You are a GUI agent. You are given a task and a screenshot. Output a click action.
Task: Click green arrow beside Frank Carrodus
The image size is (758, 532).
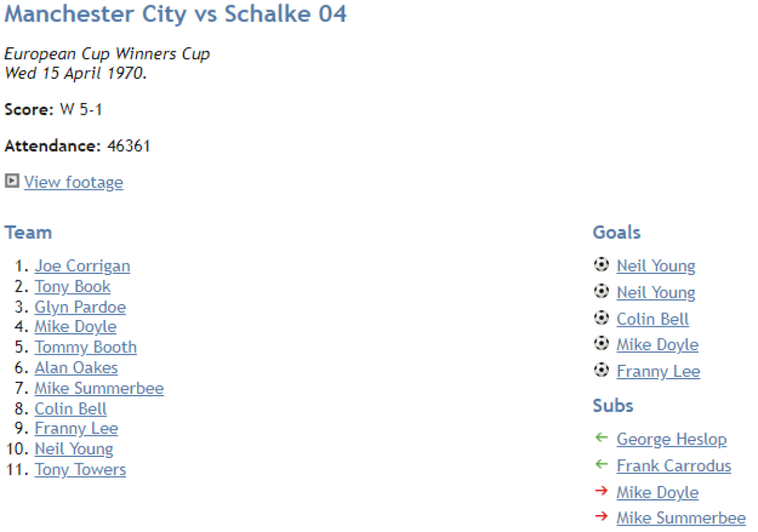point(601,464)
